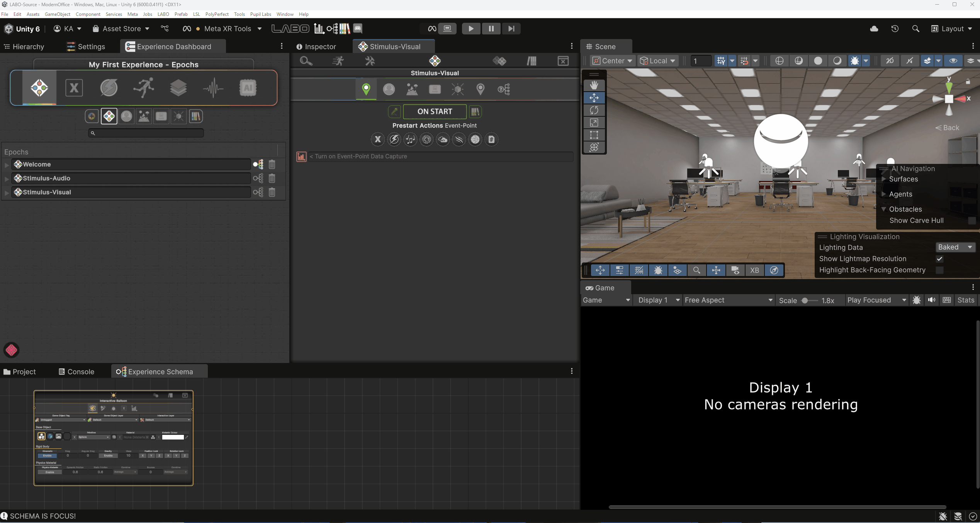Select the waveform icon in dashboard
The image size is (980, 523).
click(213, 88)
